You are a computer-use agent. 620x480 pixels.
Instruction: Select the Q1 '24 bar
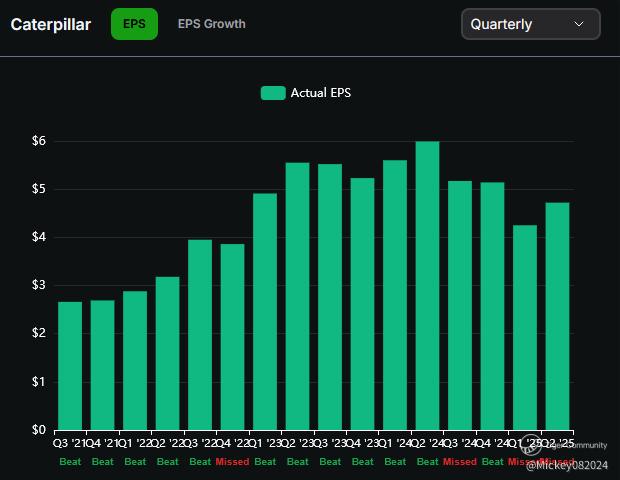(395, 294)
